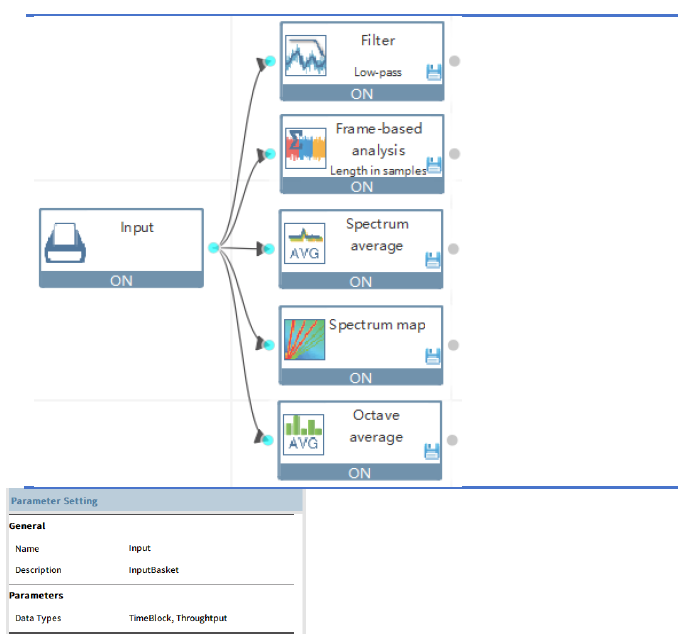
Task: Toggle ON bar of Octave average block
Action: coord(360,473)
